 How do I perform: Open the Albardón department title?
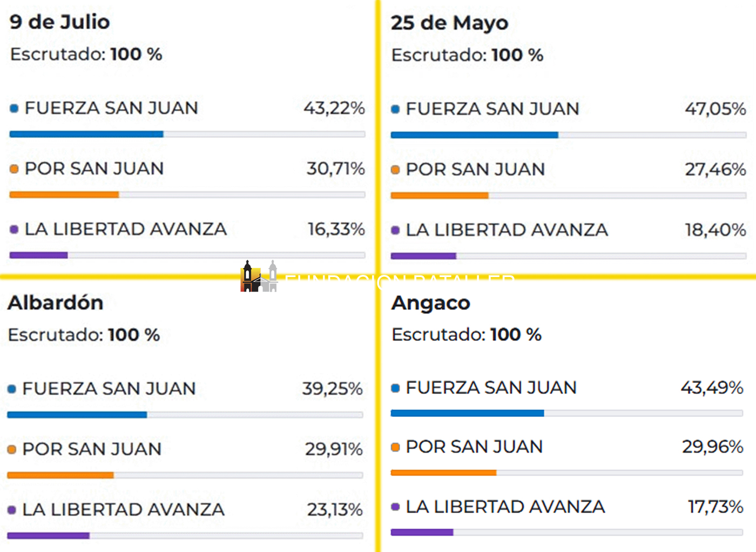coord(56,303)
